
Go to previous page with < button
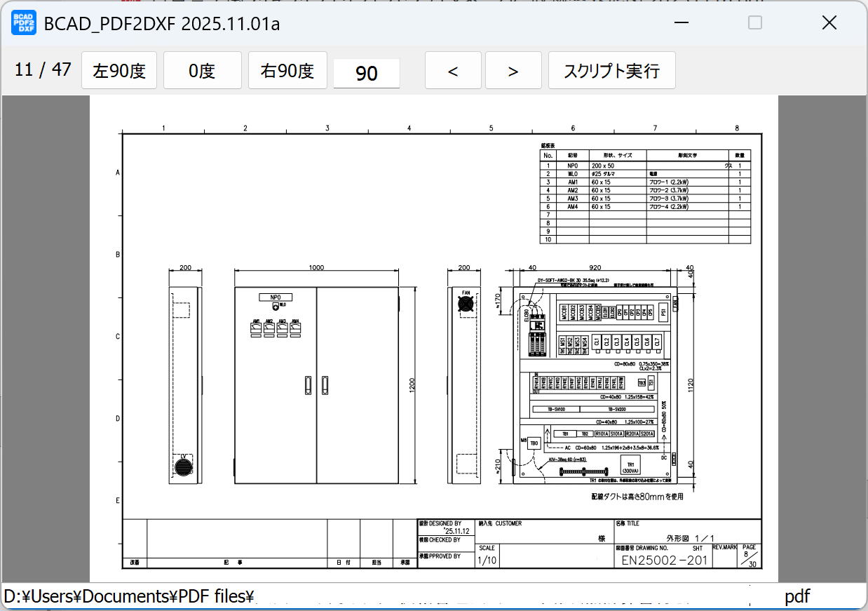453,71
